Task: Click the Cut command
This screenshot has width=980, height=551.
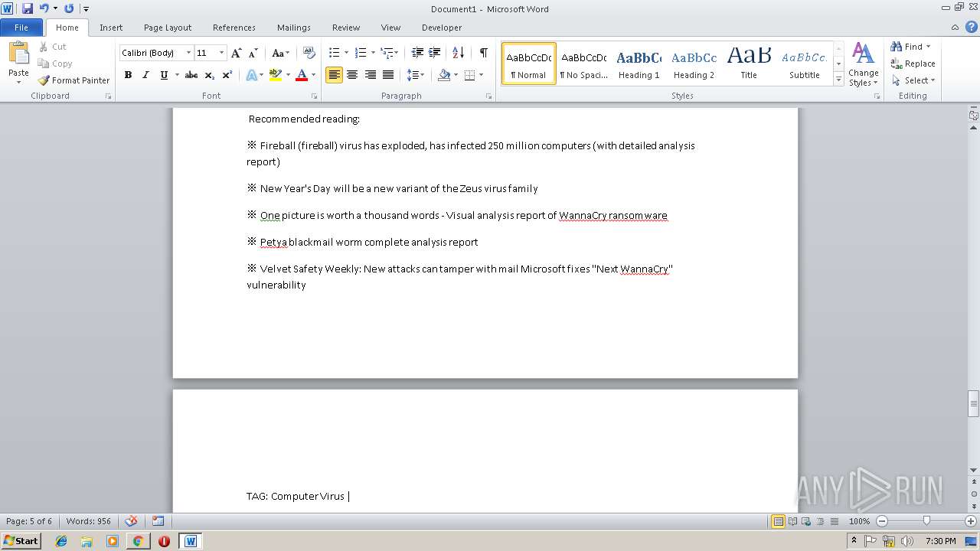Action: click(53, 47)
